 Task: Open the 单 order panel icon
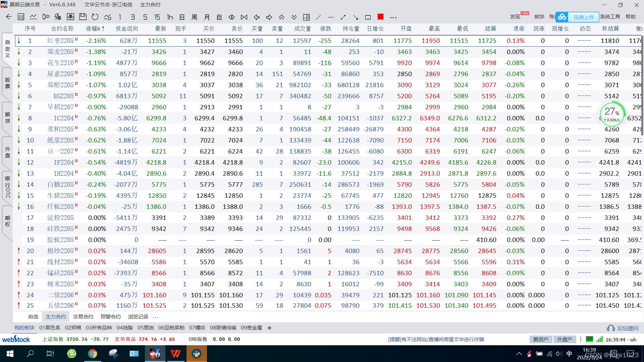click(x=70, y=17)
